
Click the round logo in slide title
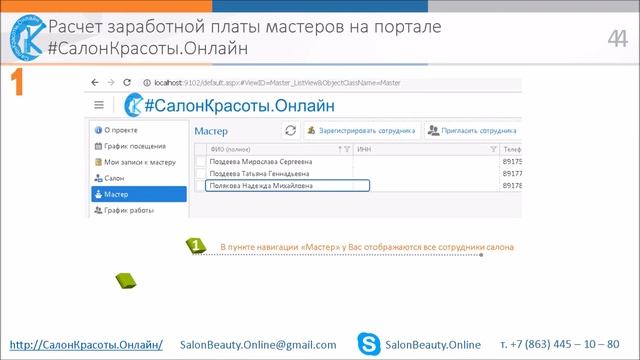[x=27, y=38]
